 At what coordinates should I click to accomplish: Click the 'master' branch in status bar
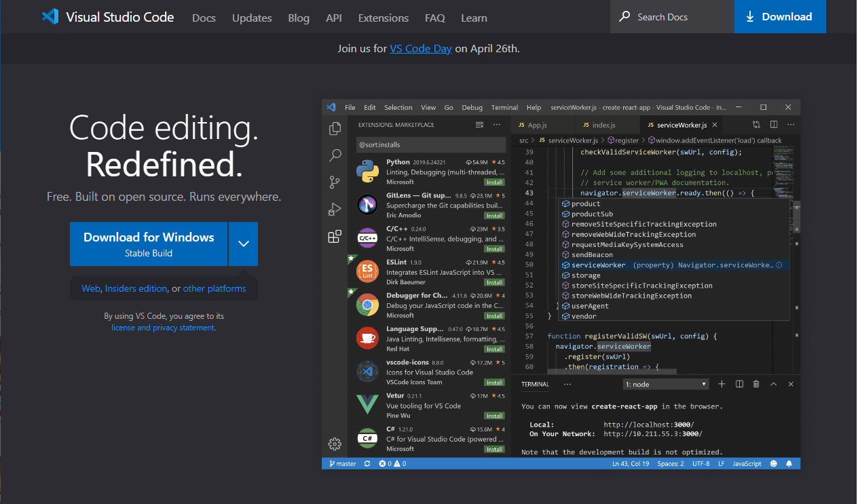coord(343,464)
